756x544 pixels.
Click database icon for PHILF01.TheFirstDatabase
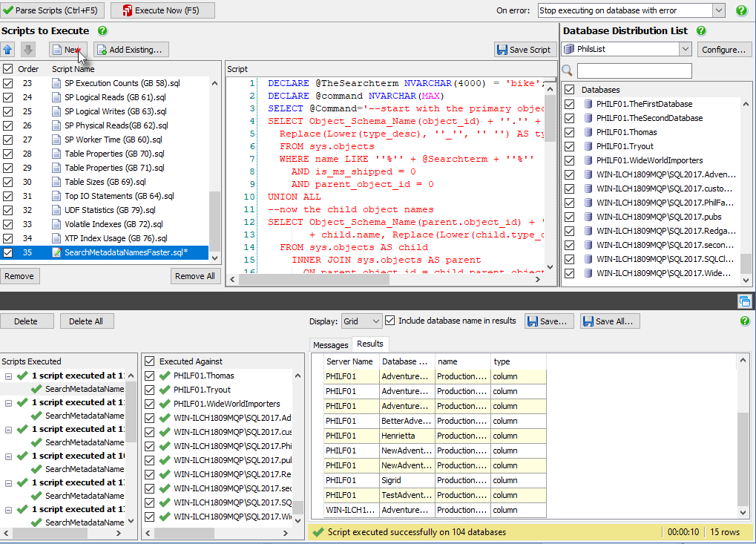pos(588,104)
